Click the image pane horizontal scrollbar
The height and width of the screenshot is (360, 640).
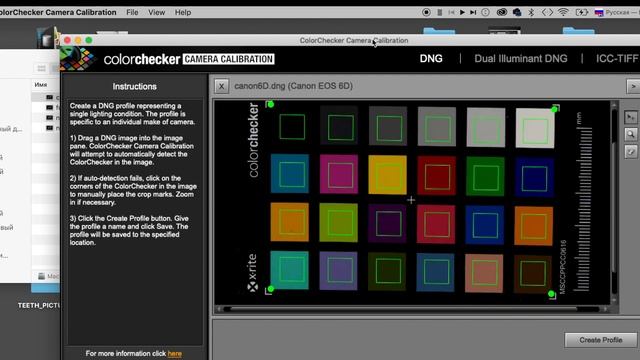pyautogui.click(x=412, y=309)
